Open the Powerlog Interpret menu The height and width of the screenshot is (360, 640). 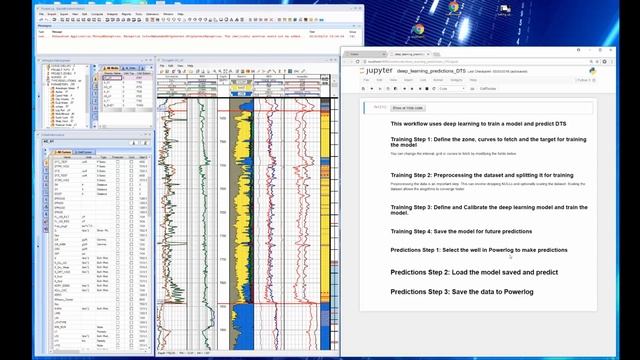click(112, 14)
